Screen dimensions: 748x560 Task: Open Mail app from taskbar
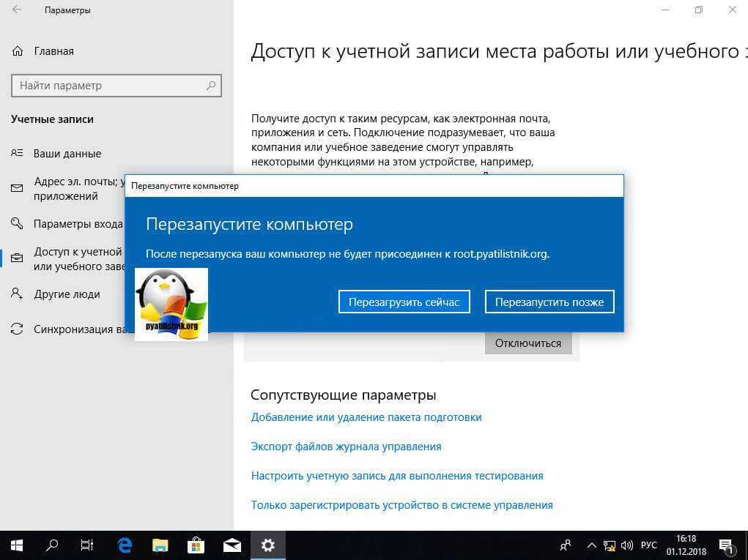(232, 545)
